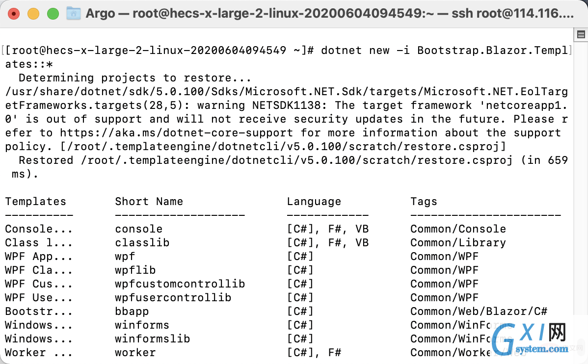Click the winformslib short name

[x=152, y=339]
